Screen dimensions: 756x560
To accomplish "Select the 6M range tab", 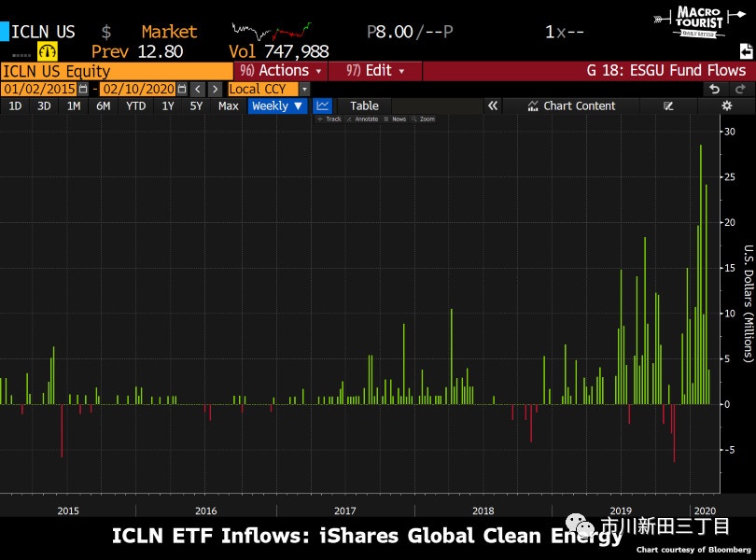I will [x=103, y=105].
